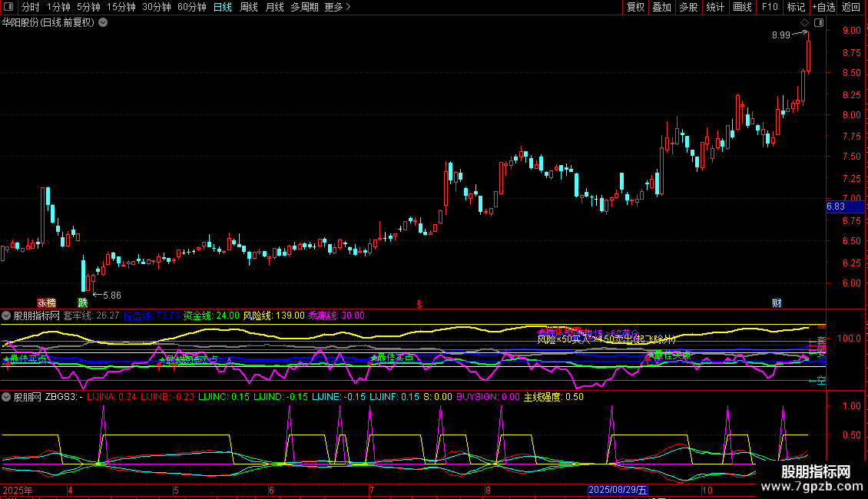The image size is (868, 499).
Task: Add stock with +自选 button
Action: 823,7
